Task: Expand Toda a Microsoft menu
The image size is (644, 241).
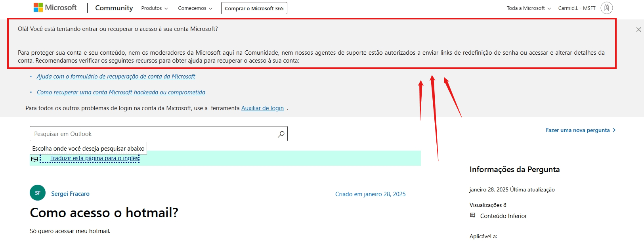Action: point(529,8)
